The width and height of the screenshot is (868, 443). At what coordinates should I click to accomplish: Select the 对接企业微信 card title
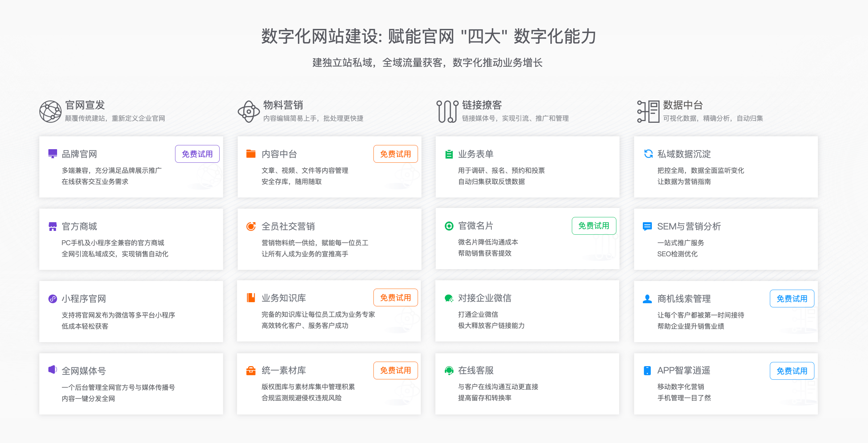[484, 298]
